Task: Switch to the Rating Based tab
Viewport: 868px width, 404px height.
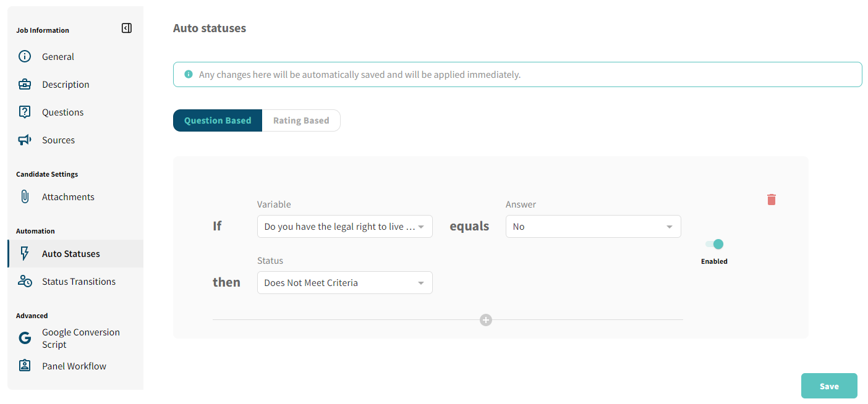Action: tap(301, 120)
